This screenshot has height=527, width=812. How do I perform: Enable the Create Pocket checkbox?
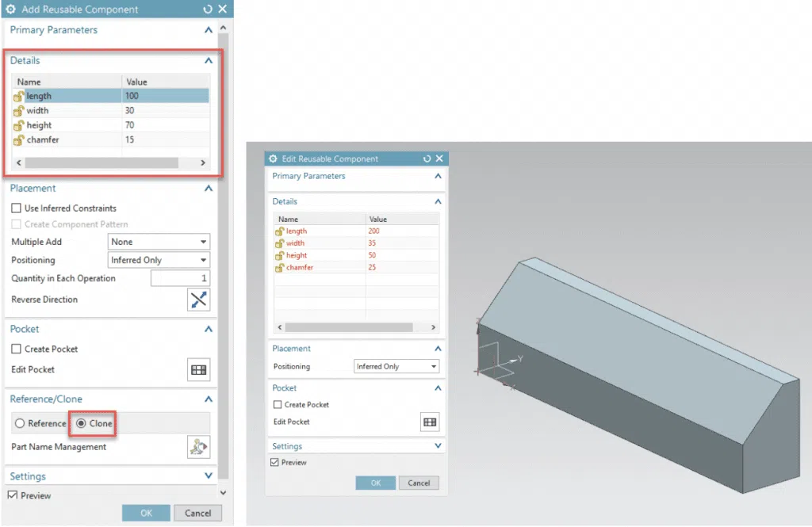[x=15, y=349]
